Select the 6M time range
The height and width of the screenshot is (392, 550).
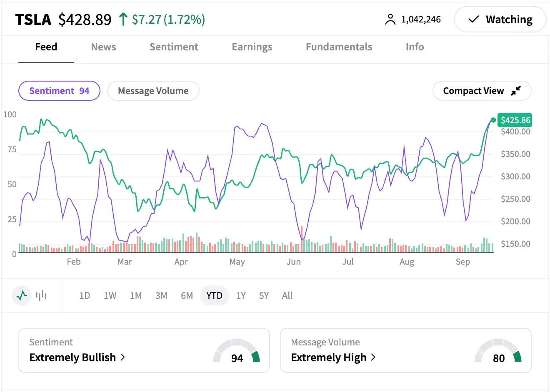[187, 295]
